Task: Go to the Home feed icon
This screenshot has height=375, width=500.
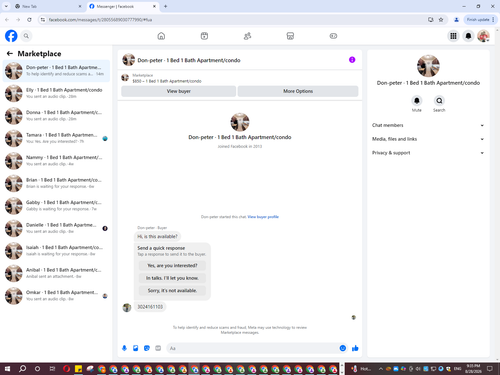Action: (161, 36)
